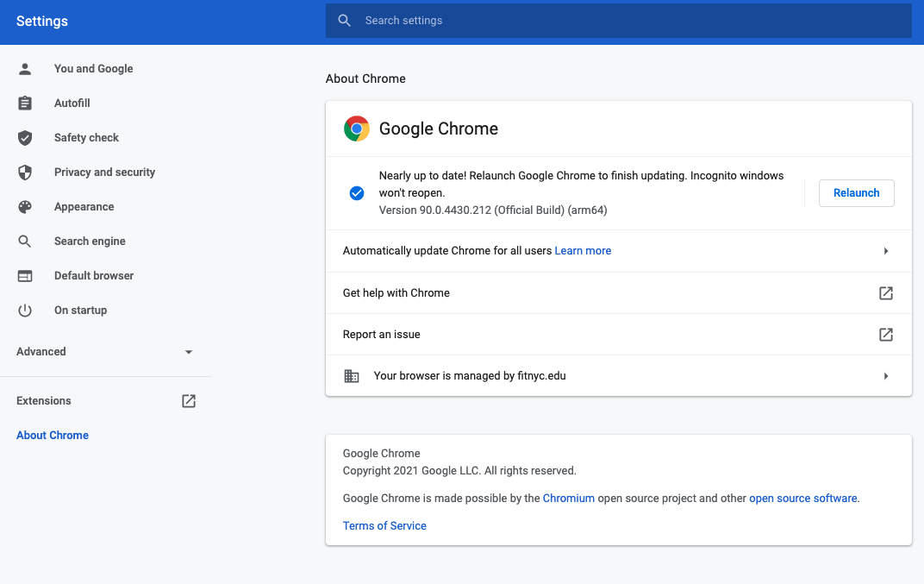Click the person icon beside You and Google
The height and width of the screenshot is (584, 924).
(25, 69)
